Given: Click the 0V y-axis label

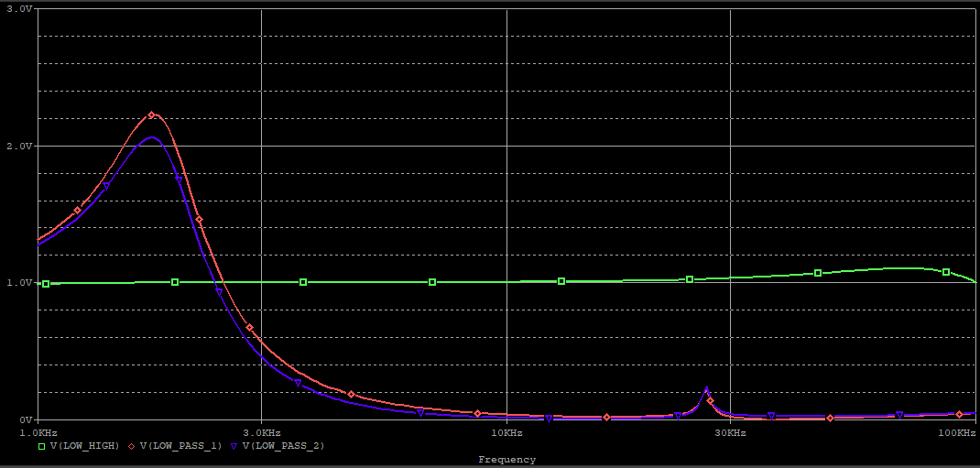Looking at the screenshot, I should tap(25, 419).
